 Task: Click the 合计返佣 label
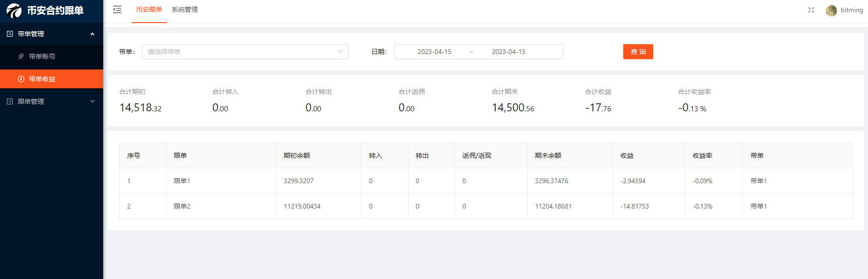412,92
